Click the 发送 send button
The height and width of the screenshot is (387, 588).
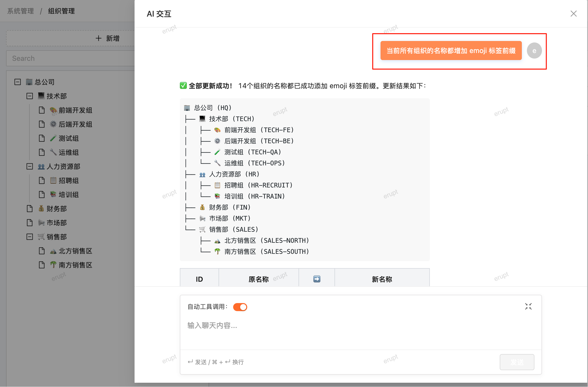[x=517, y=362]
